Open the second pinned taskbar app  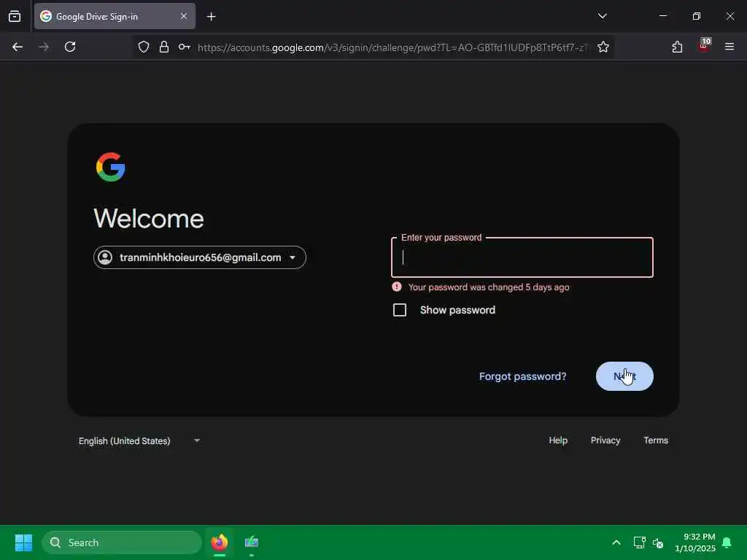pyautogui.click(x=252, y=542)
